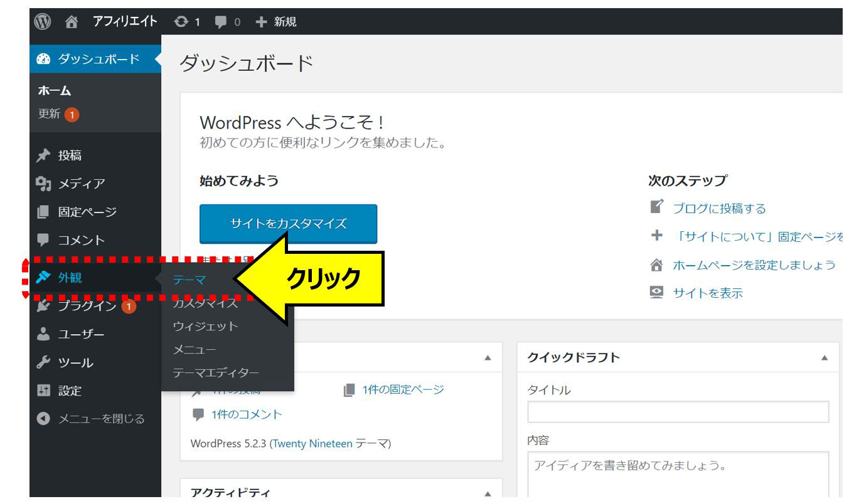
Task: Click the update count badge beside 更新
Action: click(72, 115)
